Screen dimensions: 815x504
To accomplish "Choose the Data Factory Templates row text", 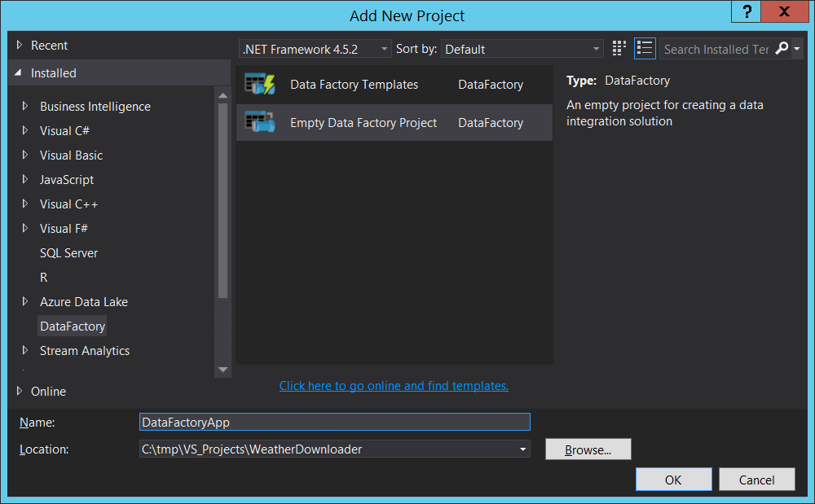I will (354, 84).
